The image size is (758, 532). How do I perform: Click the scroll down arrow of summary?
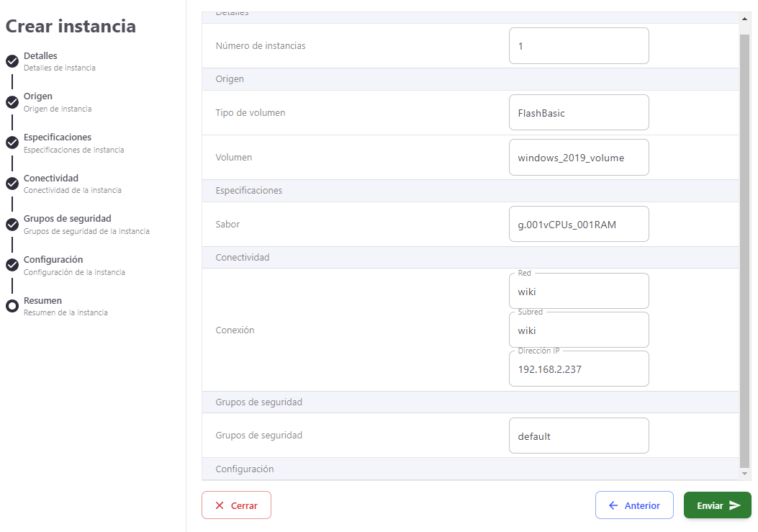745,473
